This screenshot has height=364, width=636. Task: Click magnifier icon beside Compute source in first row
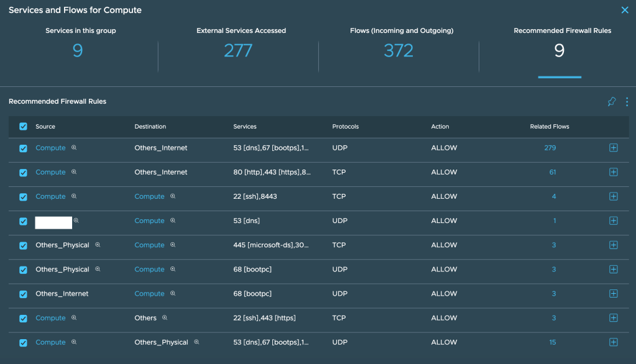tap(74, 148)
